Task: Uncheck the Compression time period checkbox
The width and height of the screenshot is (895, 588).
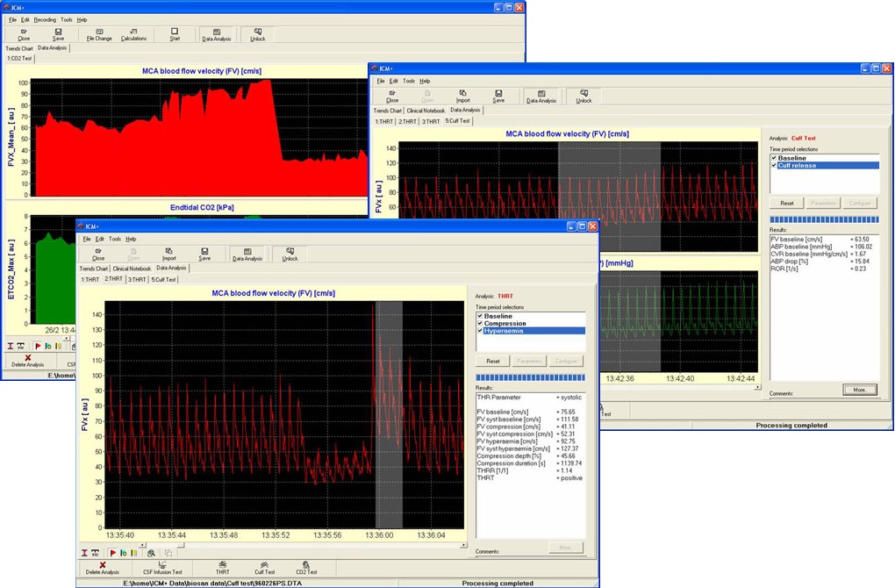Action: (x=480, y=324)
